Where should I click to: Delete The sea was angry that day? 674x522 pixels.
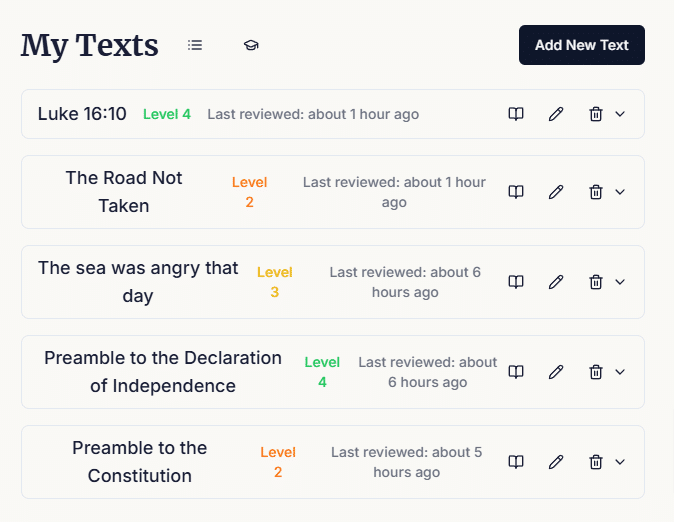pyautogui.click(x=596, y=282)
